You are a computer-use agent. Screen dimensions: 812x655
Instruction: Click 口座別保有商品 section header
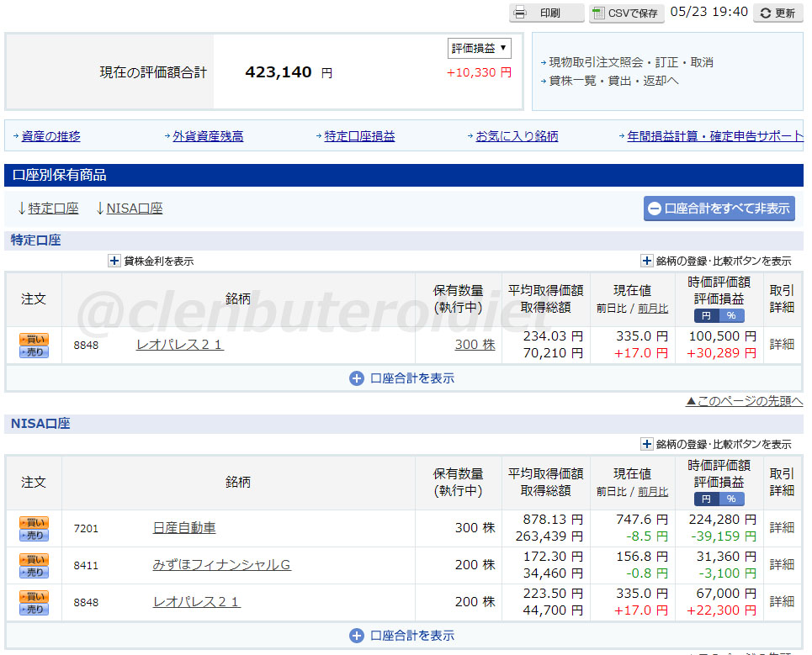404,175
